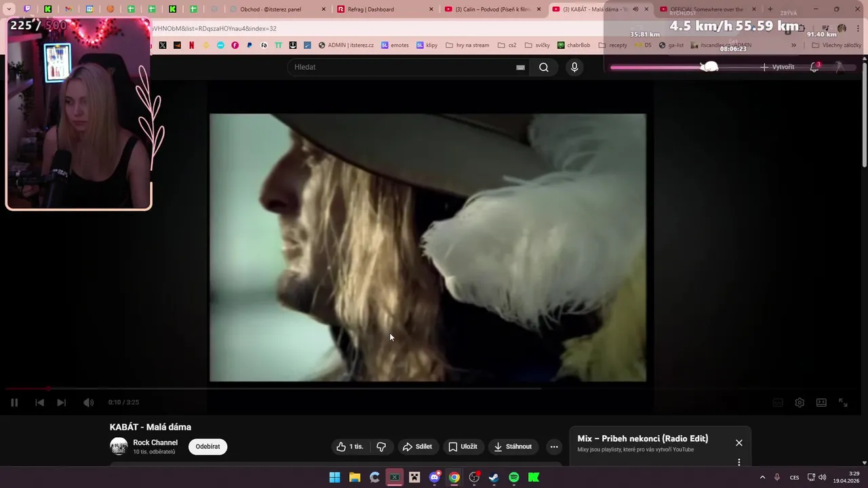Image resolution: width=868 pixels, height=488 pixels.
Task: Click the Vytvořit create button
Action: click(x=777, y=67)
